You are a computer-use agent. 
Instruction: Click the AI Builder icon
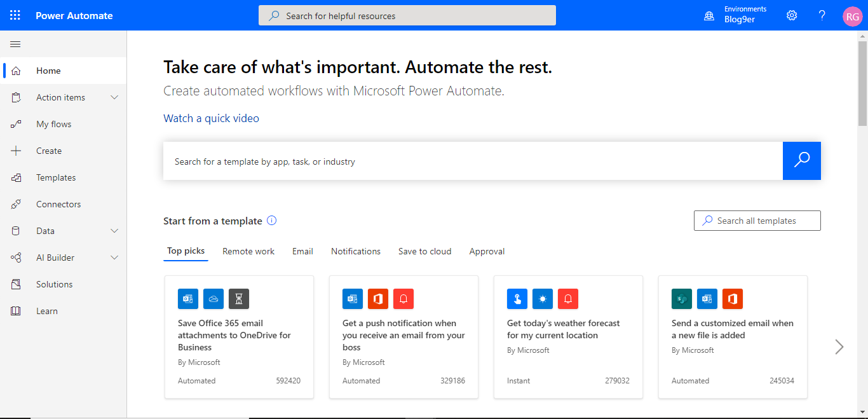click(x=17, y=258)
